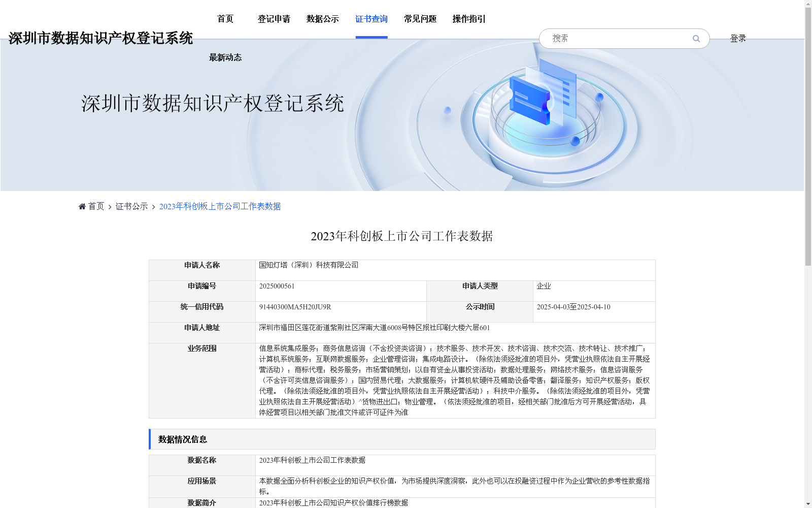Viewport: 812px width, 508px height.
Task: Click the application scenario description text
Action: tap(455, 486)
